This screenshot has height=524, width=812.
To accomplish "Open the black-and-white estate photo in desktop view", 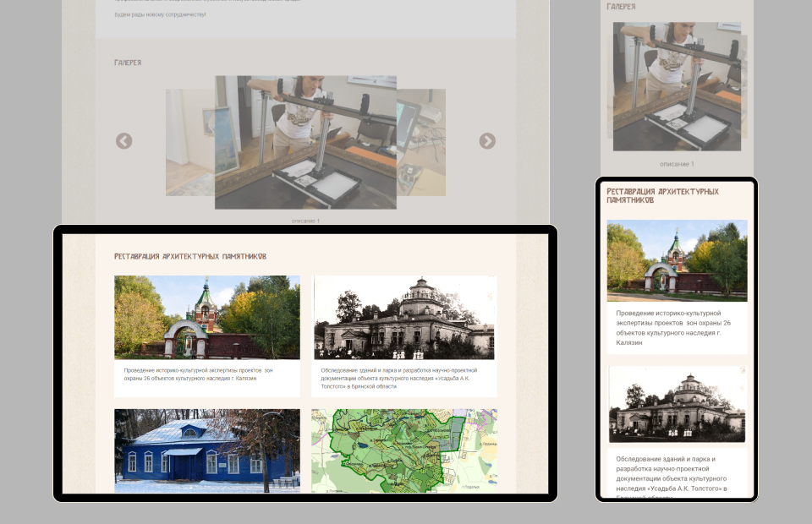I will [x=404, y=318].
